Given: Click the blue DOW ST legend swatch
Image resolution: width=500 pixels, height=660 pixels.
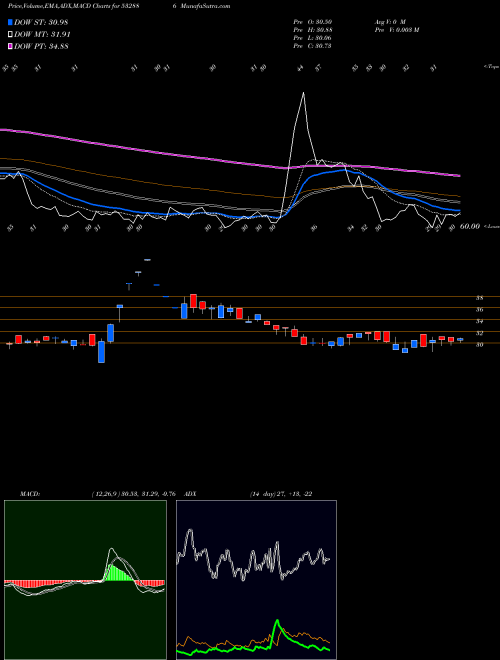Looking at the screenshot, I should click(11, 22).
